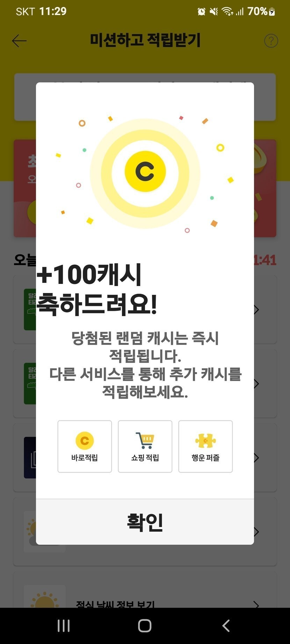
Task: Tap the Android recent apps button
Action: pyautogui.click(x=64, y=625)
